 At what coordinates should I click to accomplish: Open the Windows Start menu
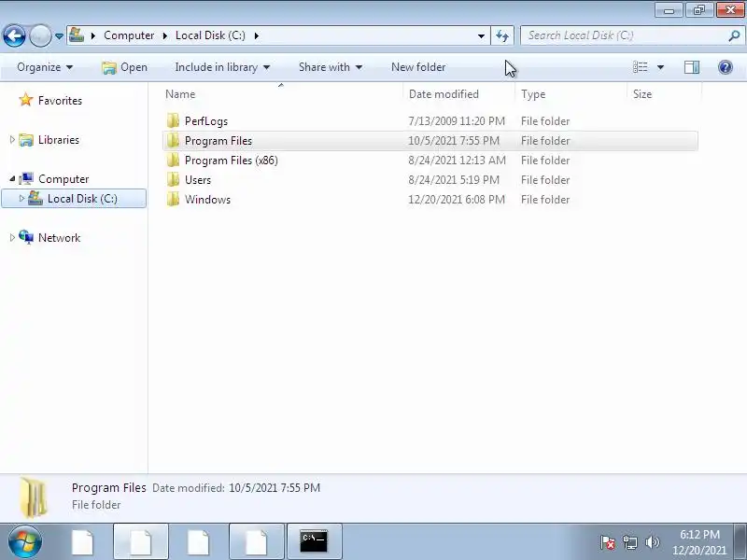(25, 542)
